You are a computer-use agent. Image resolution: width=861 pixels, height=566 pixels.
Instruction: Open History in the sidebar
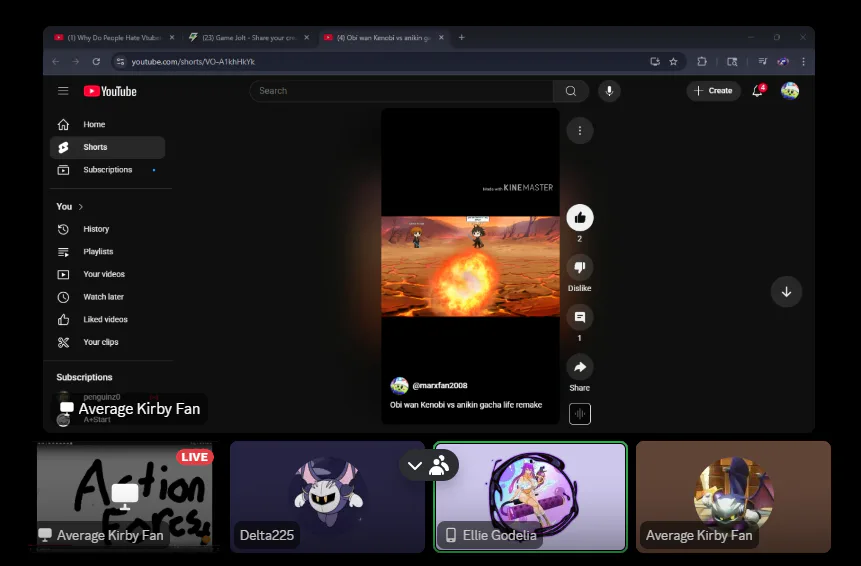108,229
